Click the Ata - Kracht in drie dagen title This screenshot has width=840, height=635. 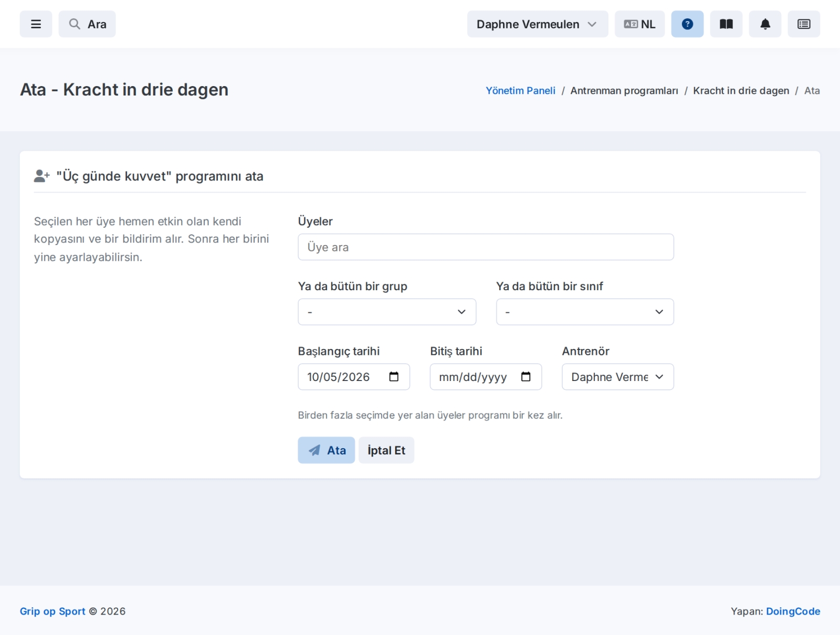pos(124,90)
